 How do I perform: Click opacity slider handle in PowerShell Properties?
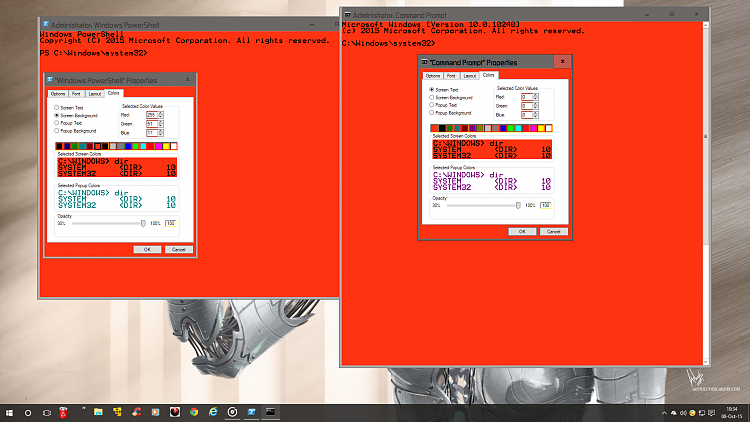pos(143,223)
